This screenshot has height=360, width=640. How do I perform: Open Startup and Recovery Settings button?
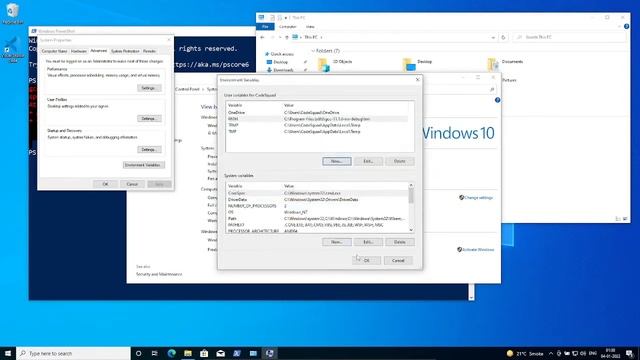click(x=149, y=150)
